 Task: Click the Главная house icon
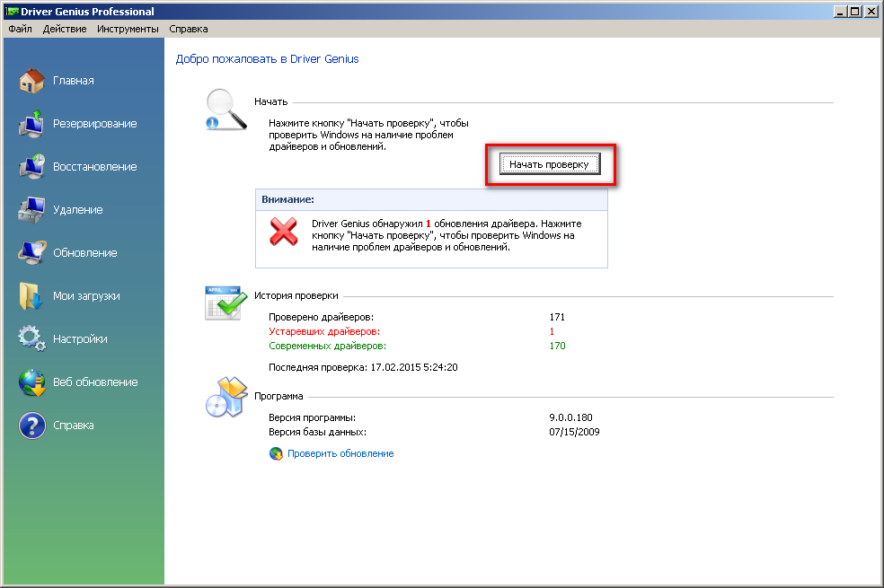[31, 81]
